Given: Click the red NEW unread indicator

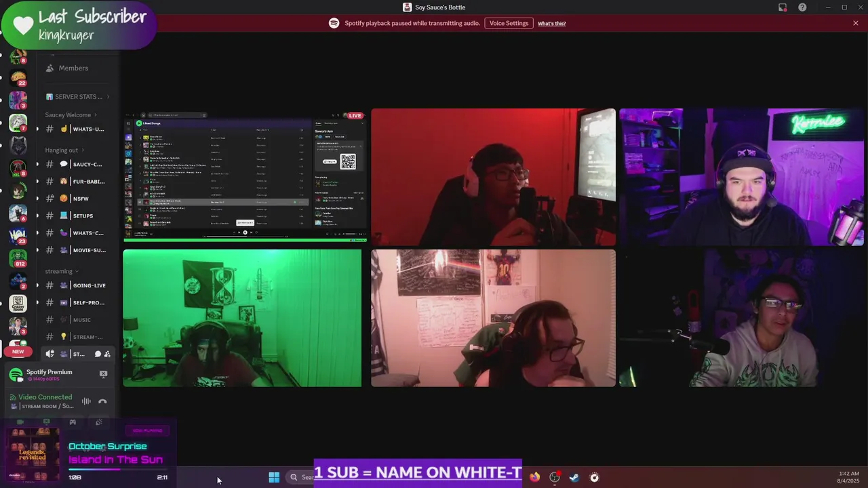Looking at the screenshot, I should pos(18,352).
